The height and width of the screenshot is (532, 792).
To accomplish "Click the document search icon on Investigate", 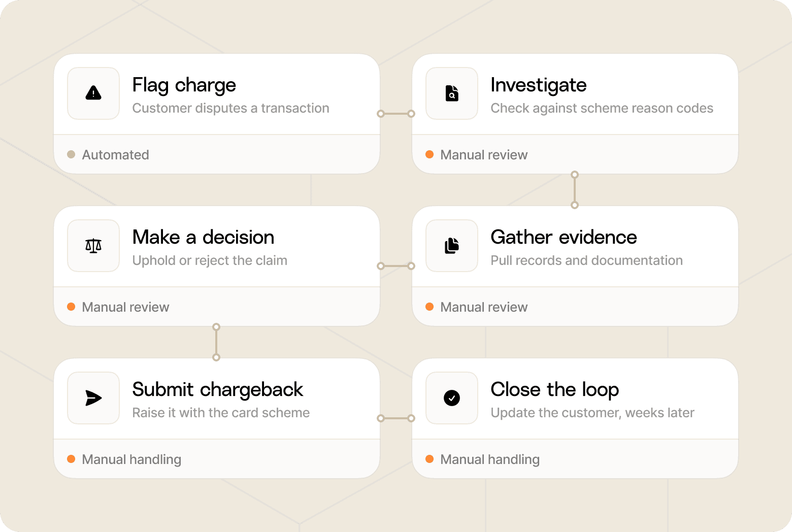I will coord(452,93).
